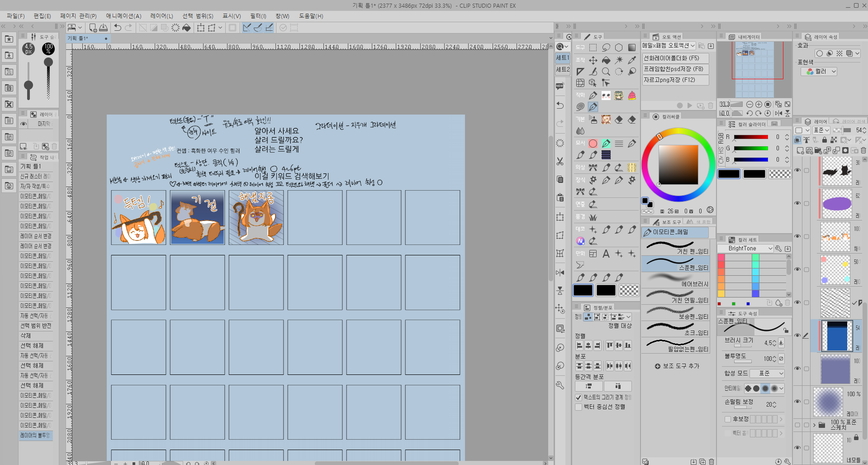
Task: Open 정렬 대상 dropdown arrow
Action: click(629, 317)
